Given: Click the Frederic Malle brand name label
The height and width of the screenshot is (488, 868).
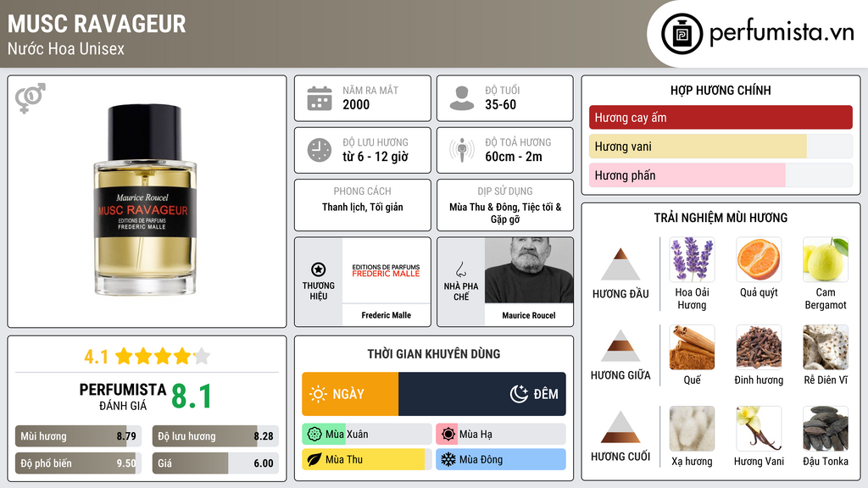Looking at the screenshot, I should (x=386, y=315).
